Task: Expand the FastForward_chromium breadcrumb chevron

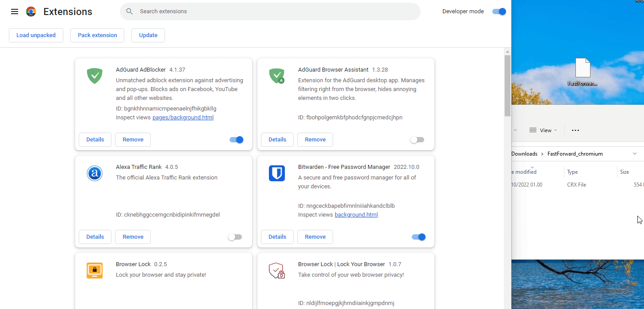Action: point(635,153)
